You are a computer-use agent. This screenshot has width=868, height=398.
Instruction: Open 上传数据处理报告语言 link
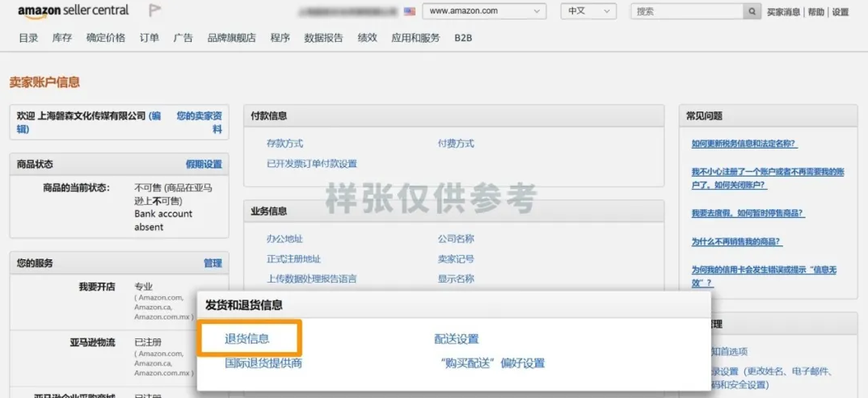coord(312,279)
